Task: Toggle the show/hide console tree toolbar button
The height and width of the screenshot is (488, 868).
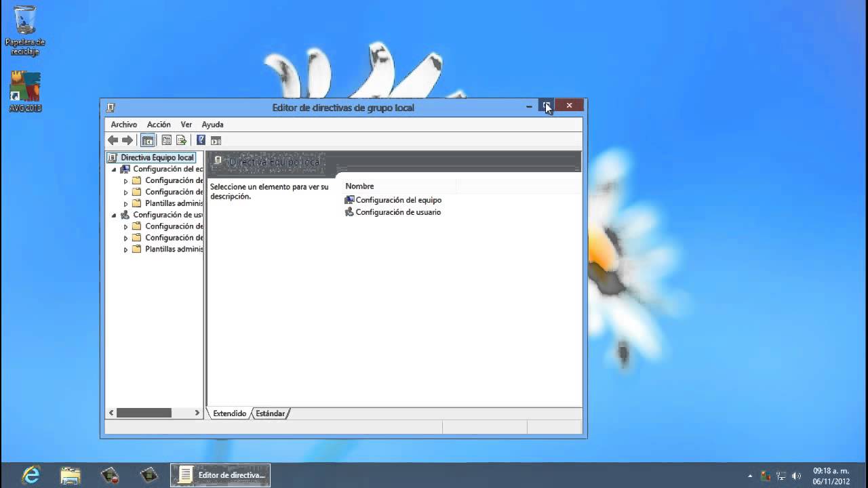Action: (148, 140)
